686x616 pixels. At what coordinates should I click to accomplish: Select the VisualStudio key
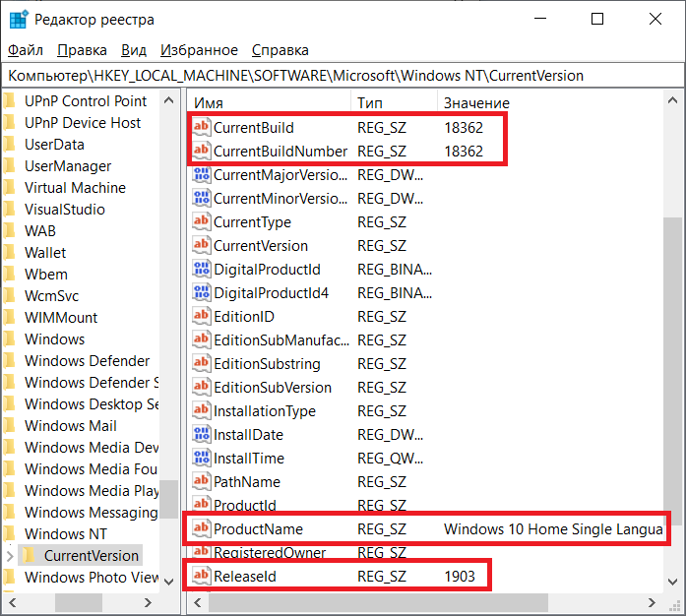65,210
